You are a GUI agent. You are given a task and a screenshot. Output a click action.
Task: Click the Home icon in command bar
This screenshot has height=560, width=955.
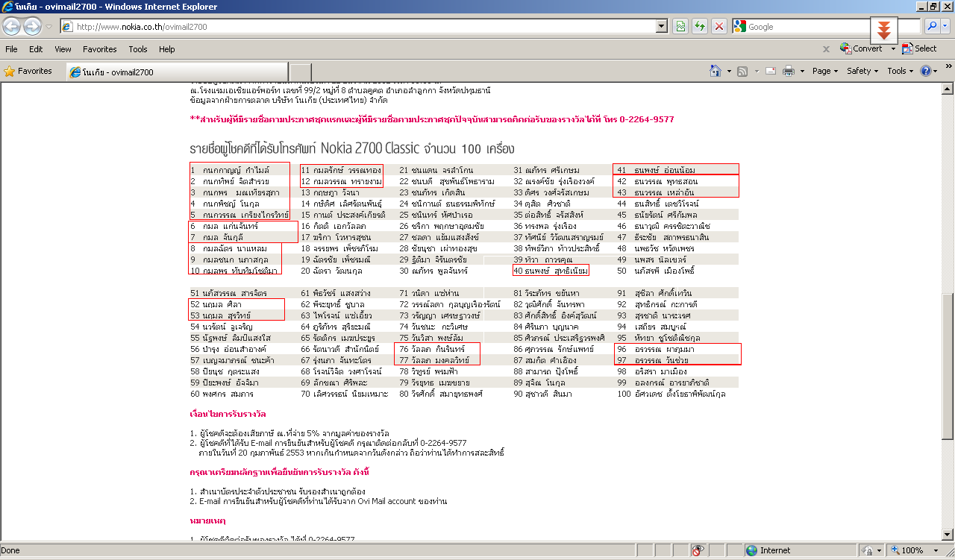click(716, 71)
